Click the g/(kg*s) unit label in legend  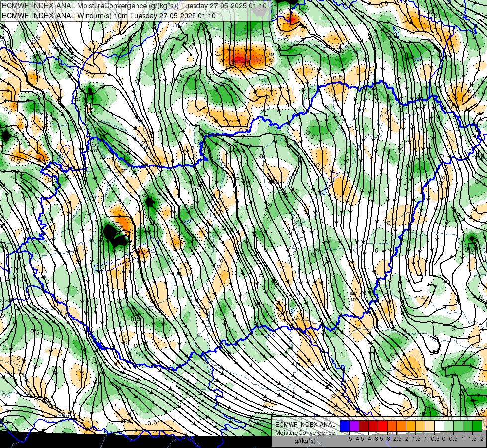305,441
